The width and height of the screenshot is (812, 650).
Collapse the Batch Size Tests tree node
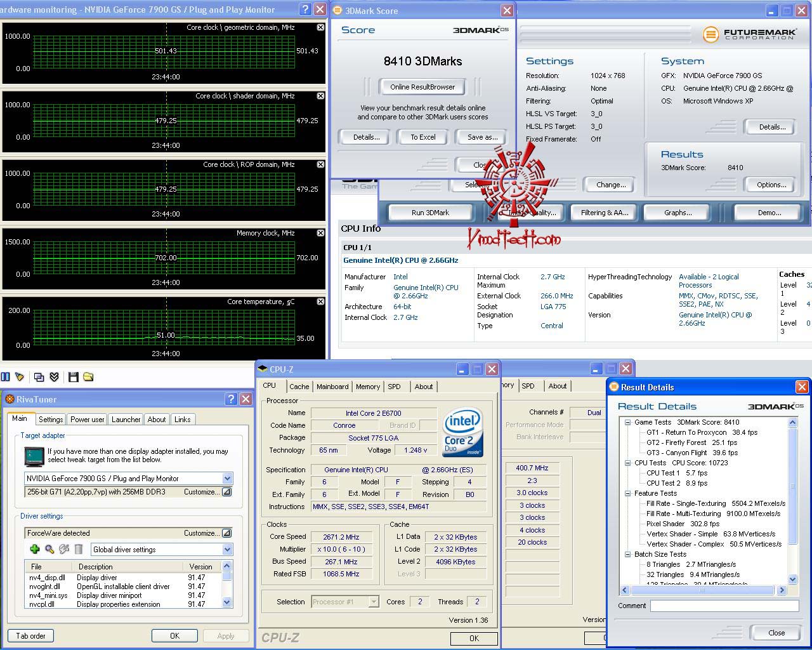coord(627,554)
